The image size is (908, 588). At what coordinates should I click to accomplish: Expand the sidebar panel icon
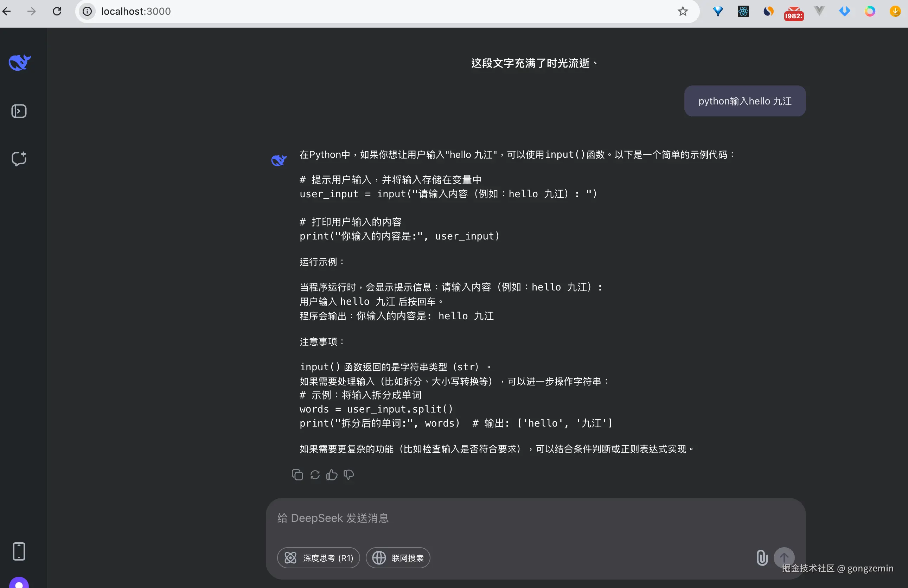[x=19, y=111]
